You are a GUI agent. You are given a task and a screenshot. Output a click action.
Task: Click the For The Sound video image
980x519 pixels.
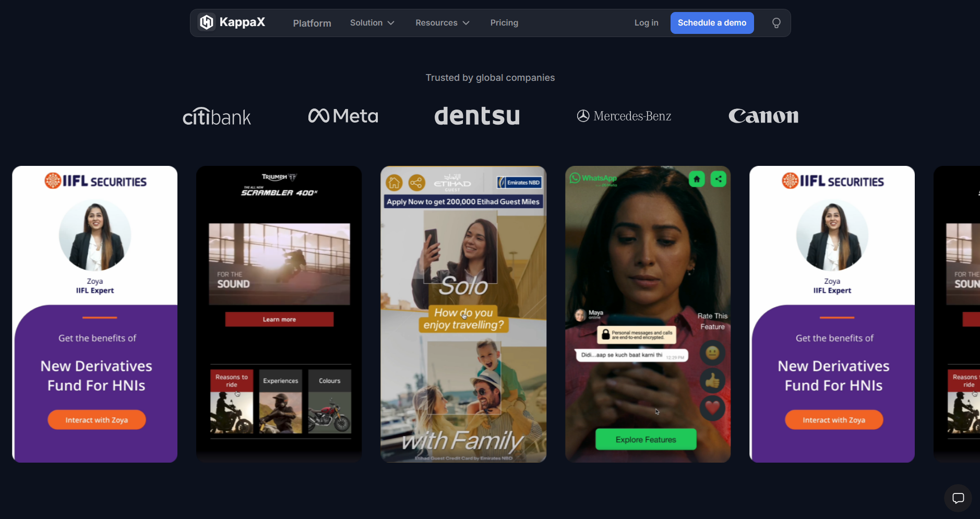click(x=279, y=264)
